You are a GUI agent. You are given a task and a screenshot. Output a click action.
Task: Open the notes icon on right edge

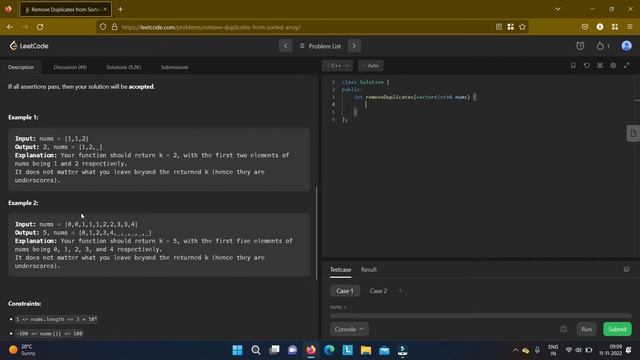[633, 133]
